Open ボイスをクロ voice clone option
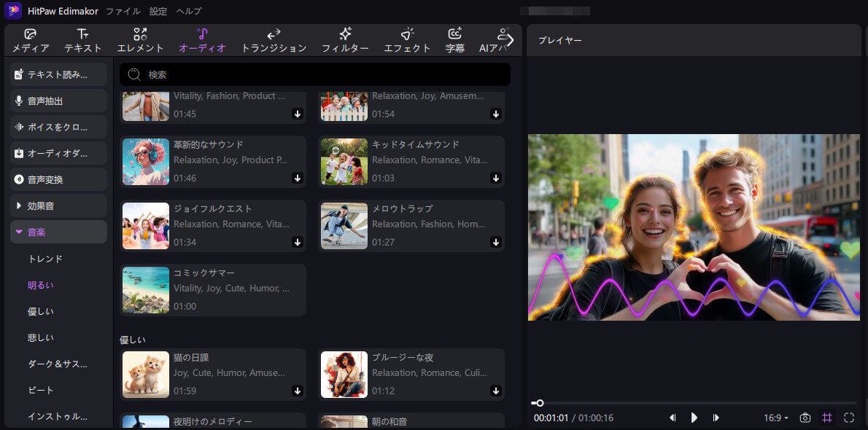The width and height of the screenshot is (868, 430). (x=58, y=127)
